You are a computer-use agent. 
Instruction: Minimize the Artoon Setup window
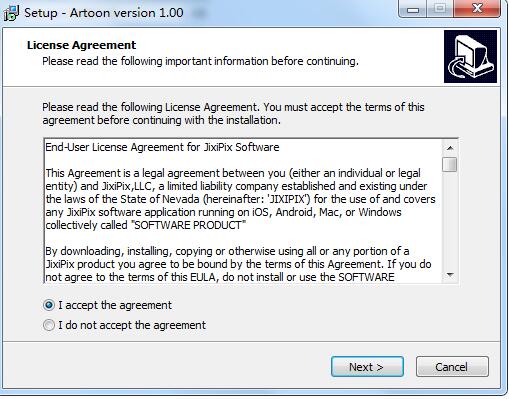(413, 9)
